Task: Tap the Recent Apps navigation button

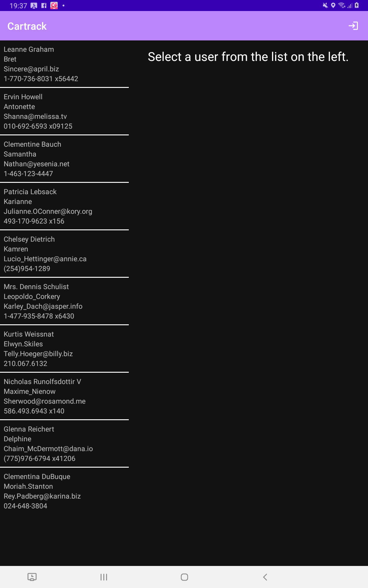Action: [104, 577]
